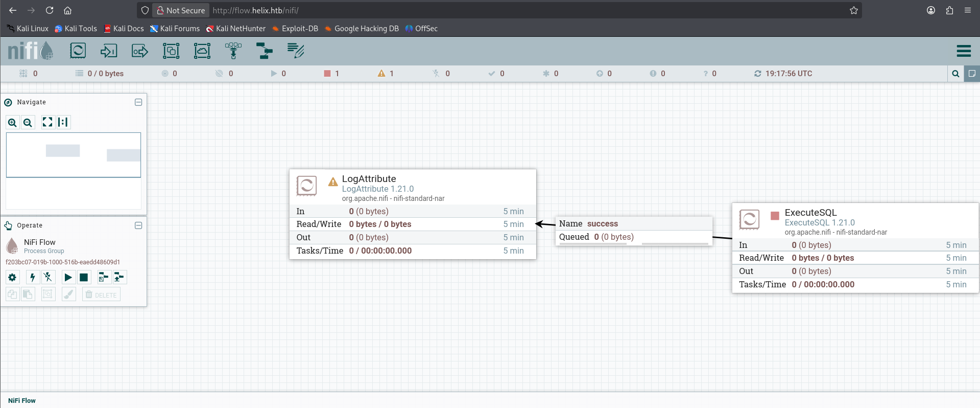
Task: Open the Google Hacking DB bookmark
Action: (x=362, y=29)
